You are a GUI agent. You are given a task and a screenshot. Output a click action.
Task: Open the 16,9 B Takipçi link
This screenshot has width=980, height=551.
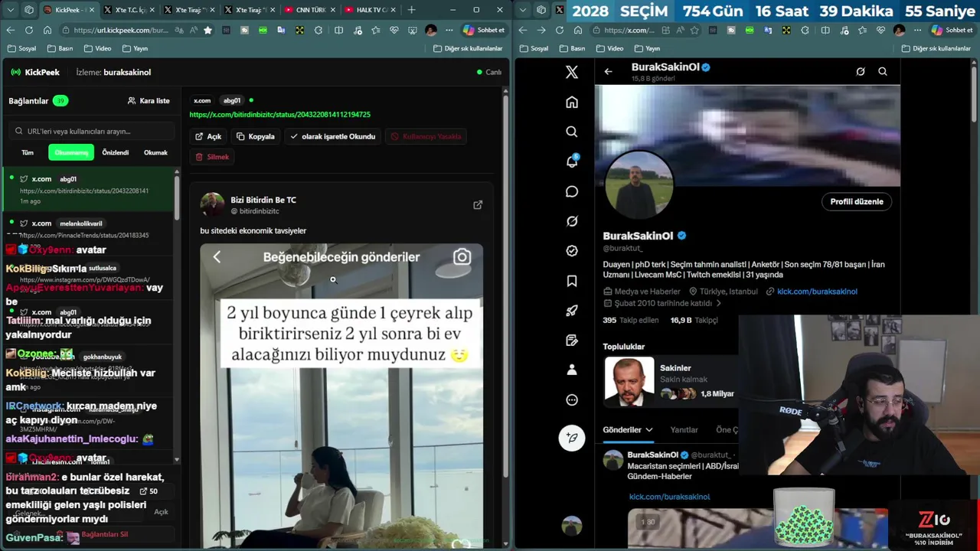pyautogui.click(x=694, y=321)
